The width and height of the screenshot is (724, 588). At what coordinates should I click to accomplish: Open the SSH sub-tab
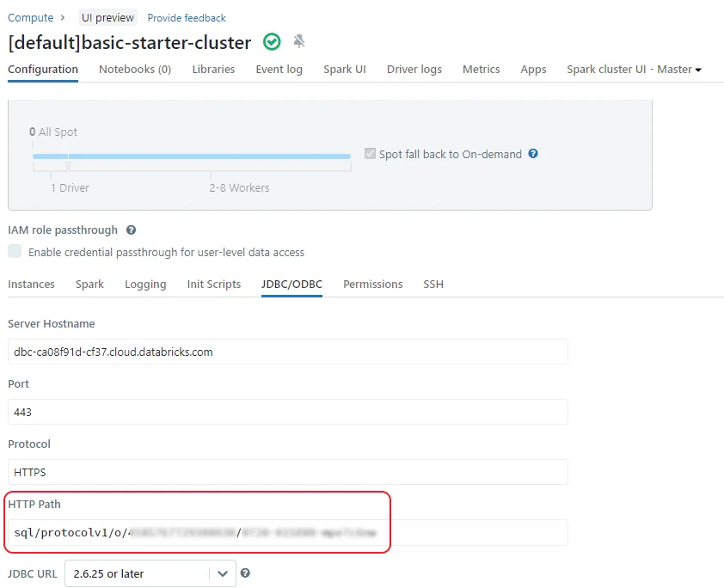pos(433,285)
